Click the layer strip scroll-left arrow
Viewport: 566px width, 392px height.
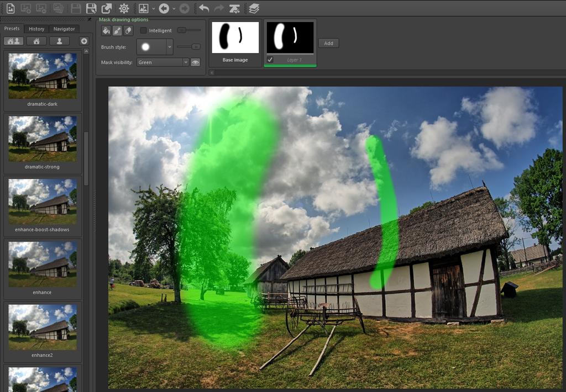pyautogui.click(x=212, y=72)
